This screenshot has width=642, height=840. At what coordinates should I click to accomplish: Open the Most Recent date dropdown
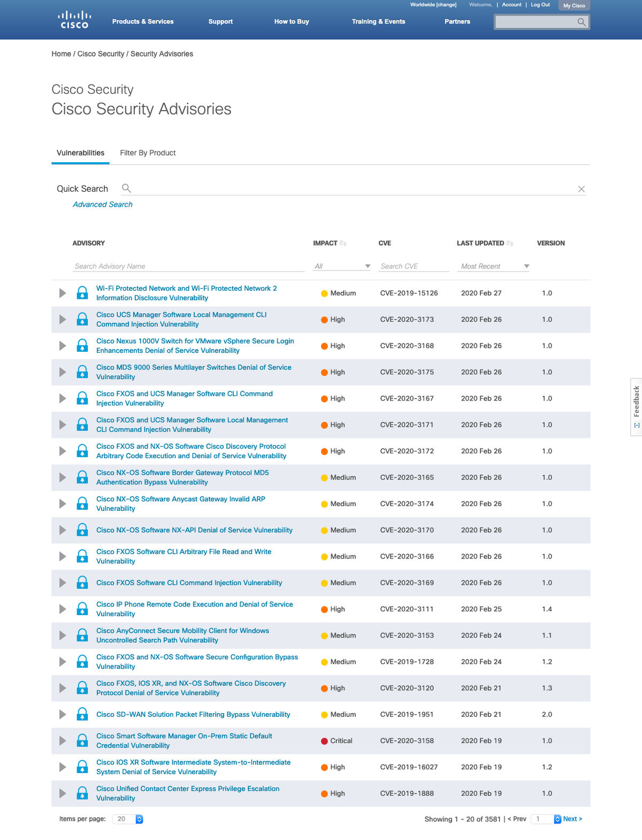coord(493,266)
